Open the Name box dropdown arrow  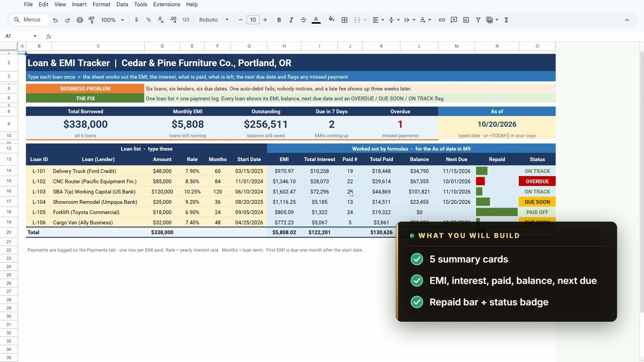coord(35,36)
